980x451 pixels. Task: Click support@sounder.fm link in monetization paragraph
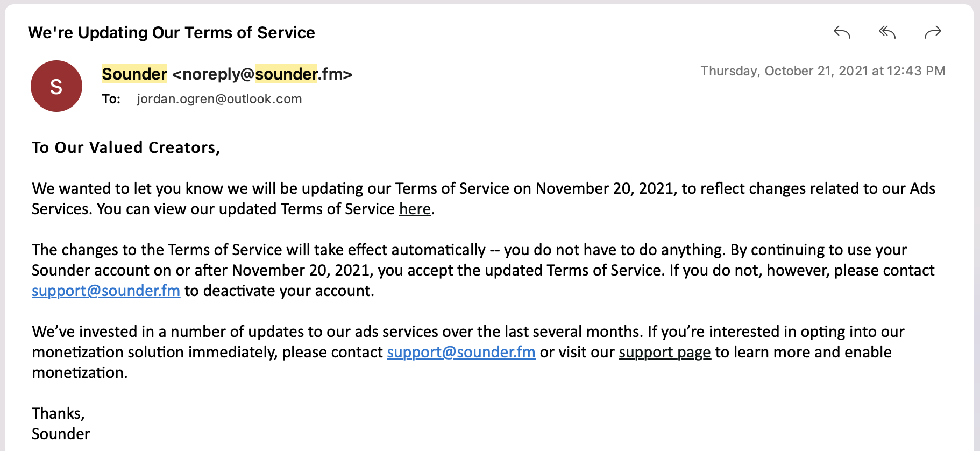click(x=461, y=352)
